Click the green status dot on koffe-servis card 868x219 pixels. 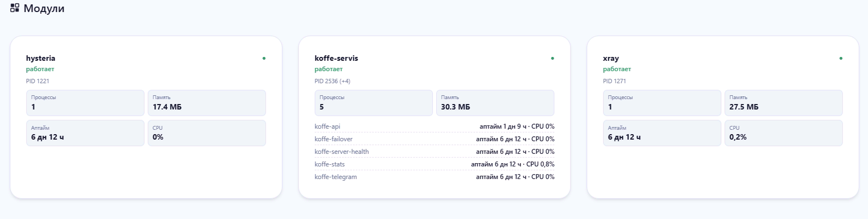[x=552, y=58]
